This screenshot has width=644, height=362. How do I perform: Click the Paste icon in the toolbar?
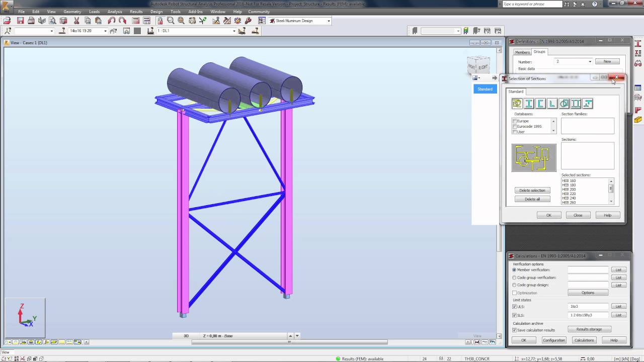point(98,21)
